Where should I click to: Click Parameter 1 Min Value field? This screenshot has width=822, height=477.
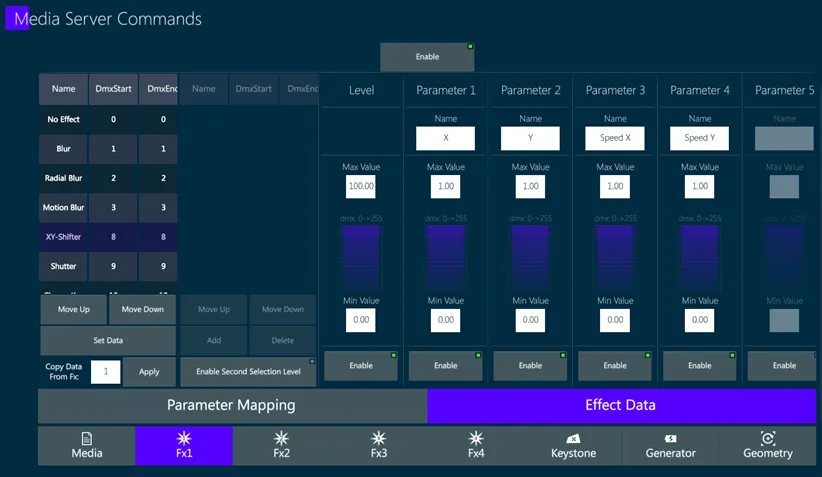pyautogui.click(x=446, y=320)
